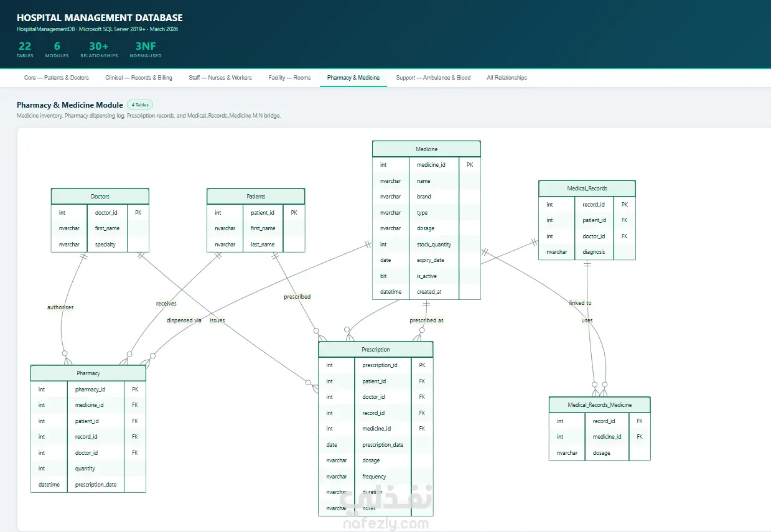
Task: Click diagnosis in the Medical_Records table
Action: pos(594,252)
